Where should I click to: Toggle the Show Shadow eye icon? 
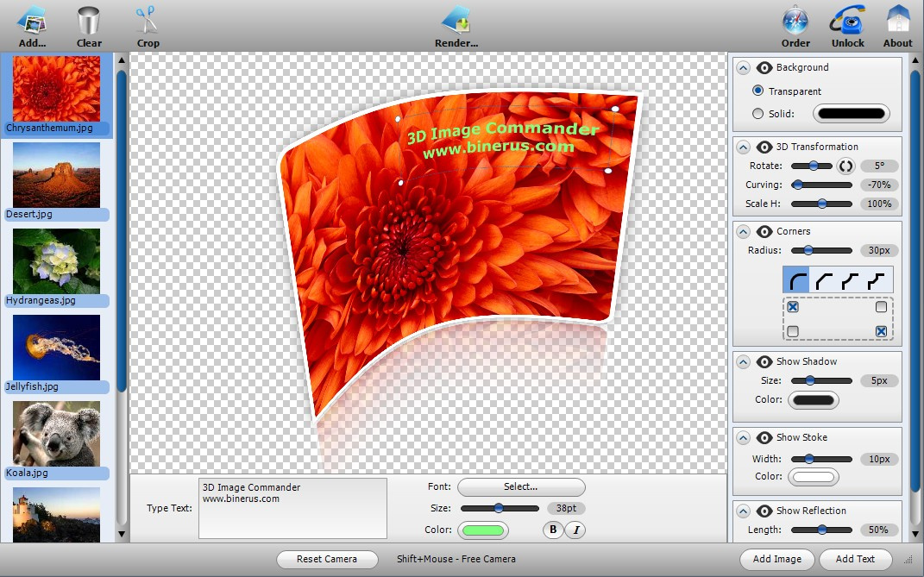click(x=764, y=361)
